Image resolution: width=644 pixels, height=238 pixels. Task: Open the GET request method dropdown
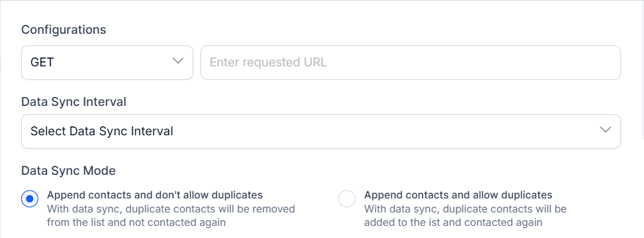(107, 63)
